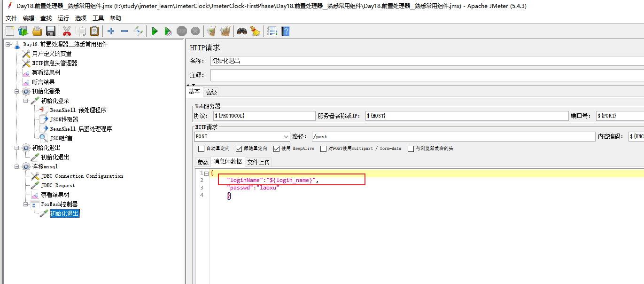Click the Paste clipboard icon
The width and height of the screenshot is (644, 284).
pyautogui.click(x=94, y=31)
